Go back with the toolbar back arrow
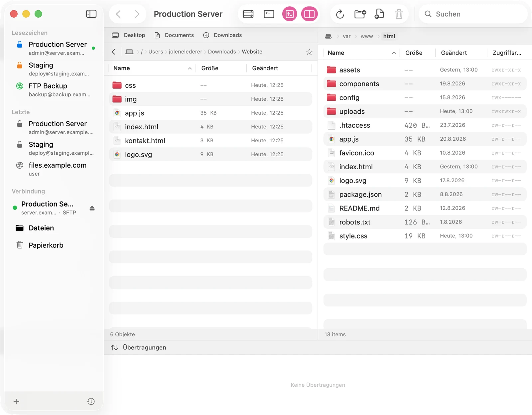Screen dimensions: 532x415 118,14
